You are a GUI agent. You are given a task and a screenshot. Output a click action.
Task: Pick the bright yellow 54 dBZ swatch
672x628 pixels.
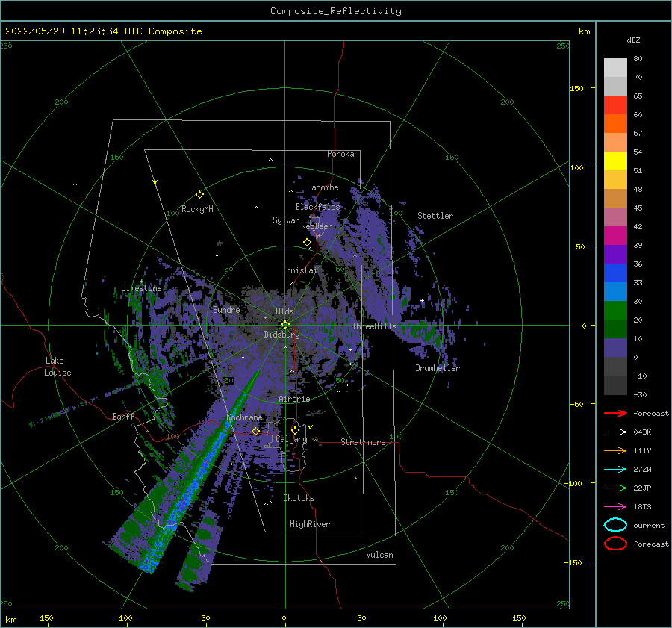click(615, 161)
